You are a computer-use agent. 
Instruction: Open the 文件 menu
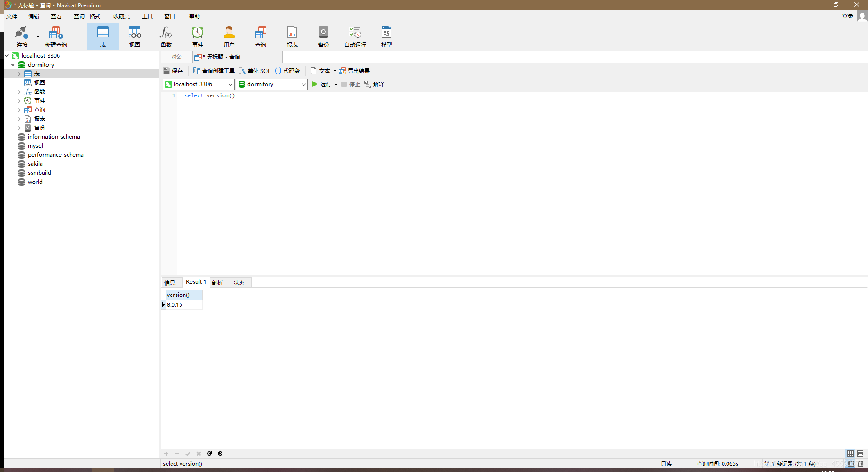(x=12, y=16)
